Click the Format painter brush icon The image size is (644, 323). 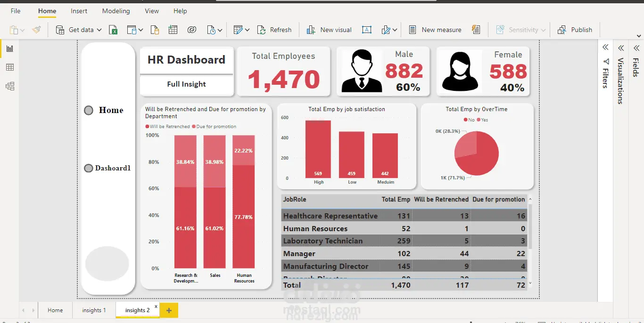[36, 30]
